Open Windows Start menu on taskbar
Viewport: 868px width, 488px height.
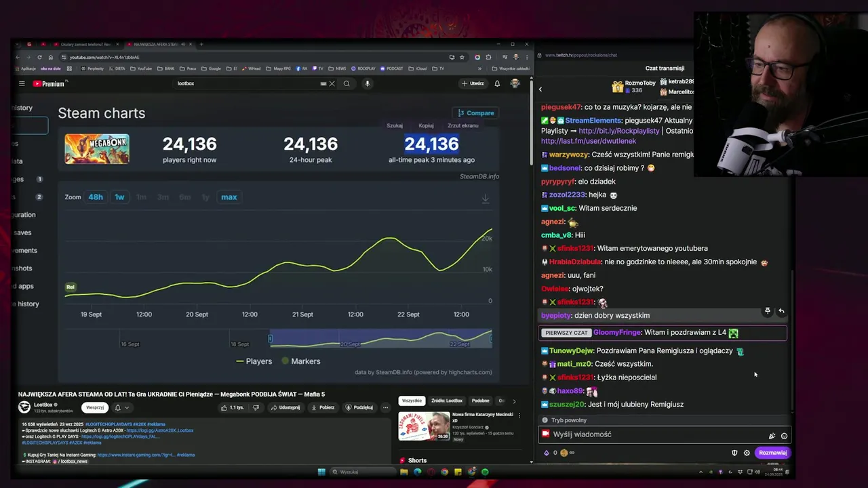321,472
